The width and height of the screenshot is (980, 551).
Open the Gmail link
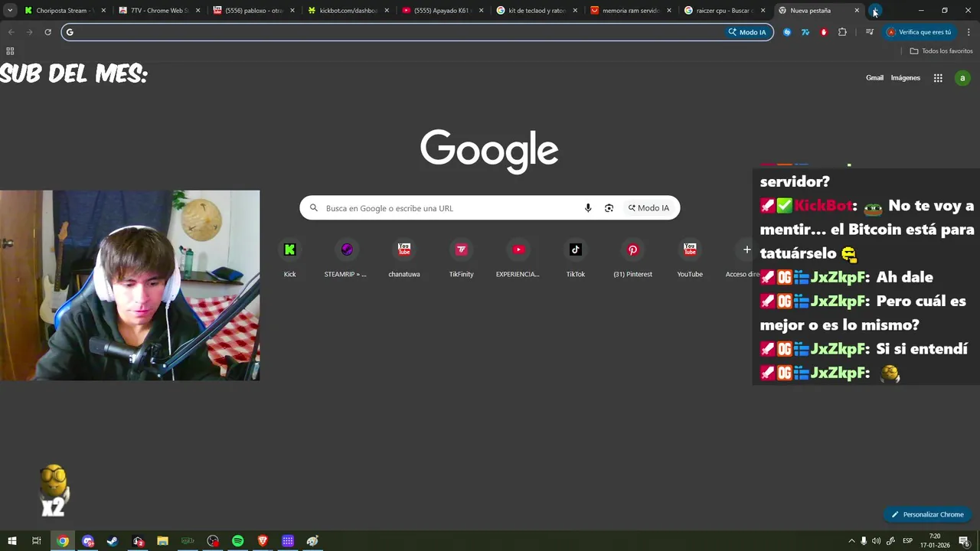(874, 78)
